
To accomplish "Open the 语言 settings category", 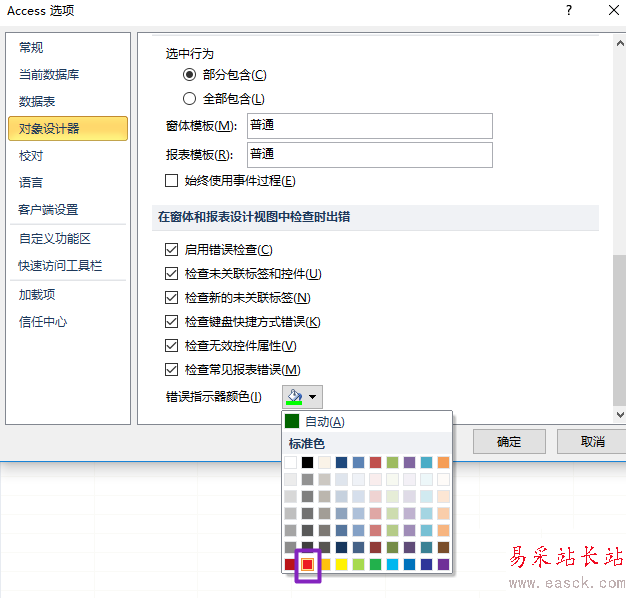I will click(x=68, y=182).
